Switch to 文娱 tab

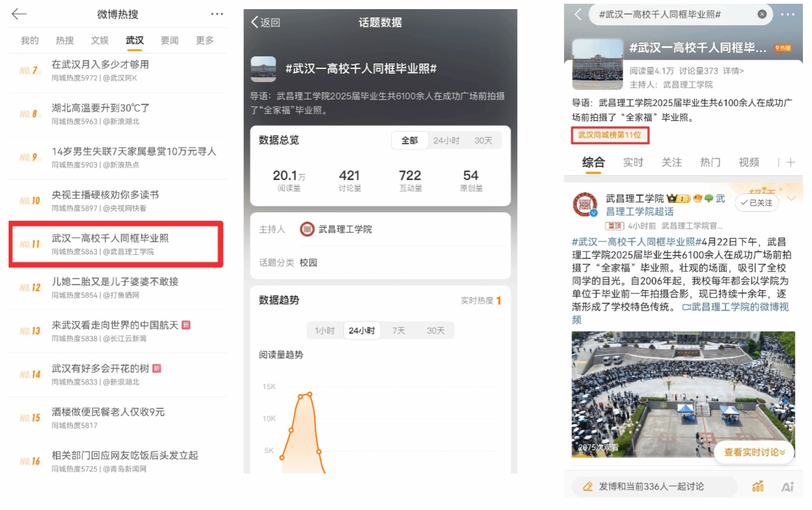click(x=99, y=40)
